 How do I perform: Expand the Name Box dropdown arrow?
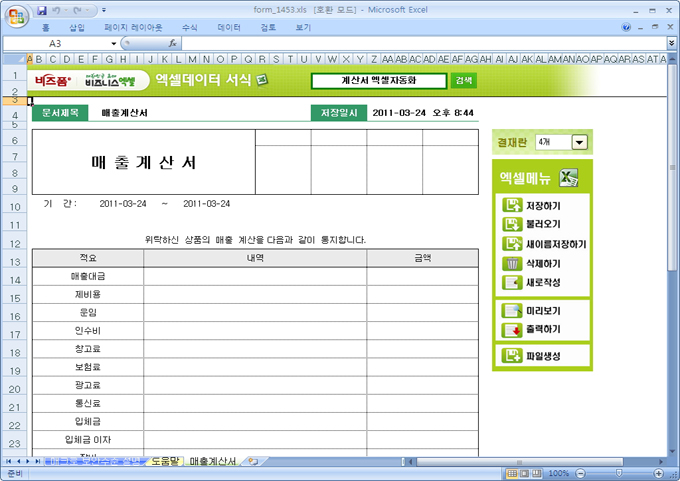(x=114, y=43)
